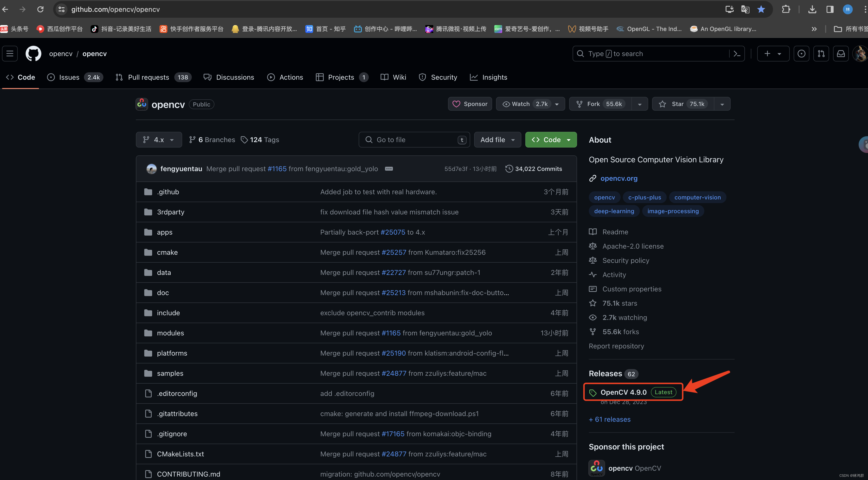This screenshot has height=480, width=868.
Task: Expand the commit message ellipsis button
Action: 388,169
